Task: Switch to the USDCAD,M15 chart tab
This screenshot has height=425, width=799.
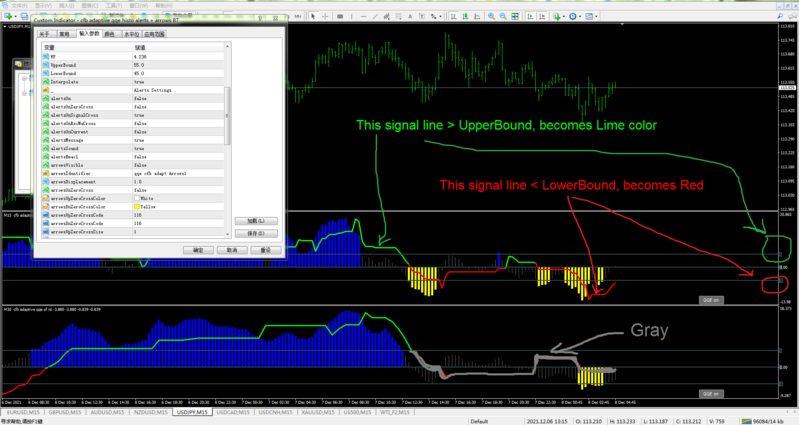Action: click(x=233, y=412)
